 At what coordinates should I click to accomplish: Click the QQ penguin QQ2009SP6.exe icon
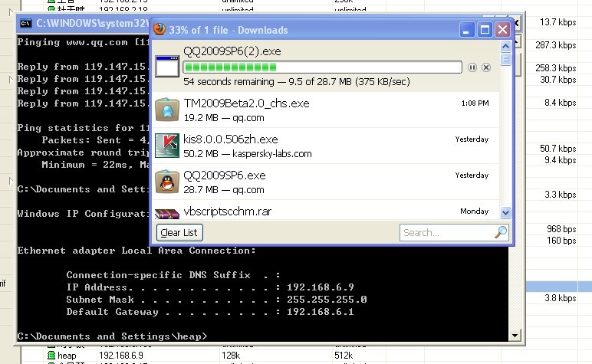(167, 182)
